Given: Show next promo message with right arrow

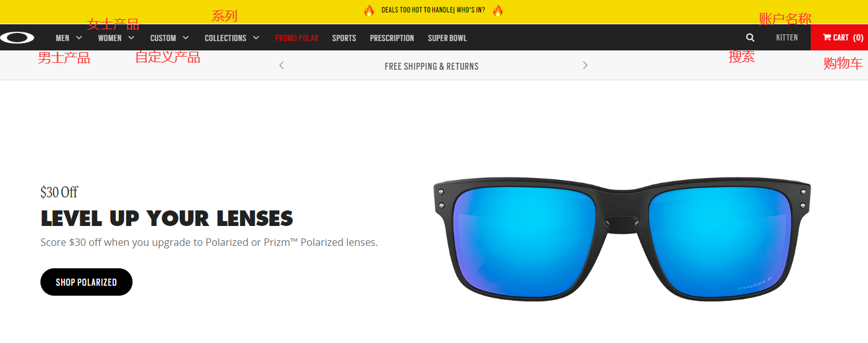Looking at the screenshot, I should pyautogui.click(x=585, y=65).
